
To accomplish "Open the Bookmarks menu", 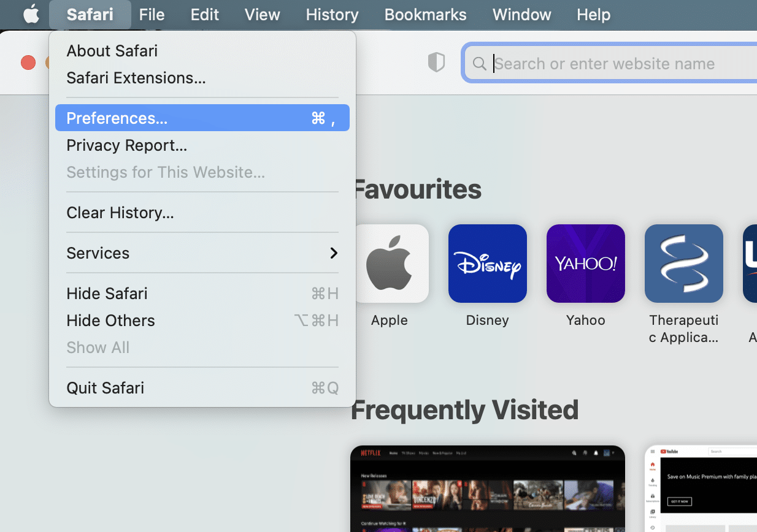I will (425, 14).
